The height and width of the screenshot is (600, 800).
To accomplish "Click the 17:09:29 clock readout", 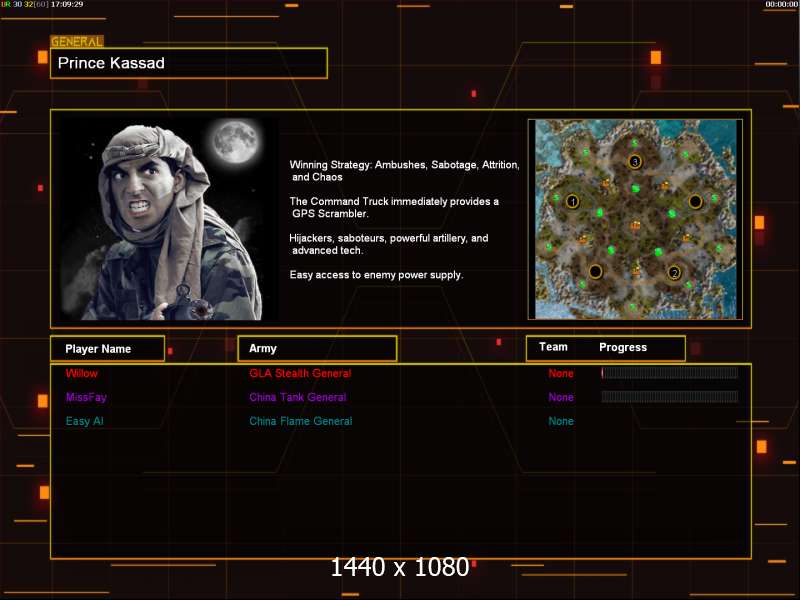I will (67, 4).
